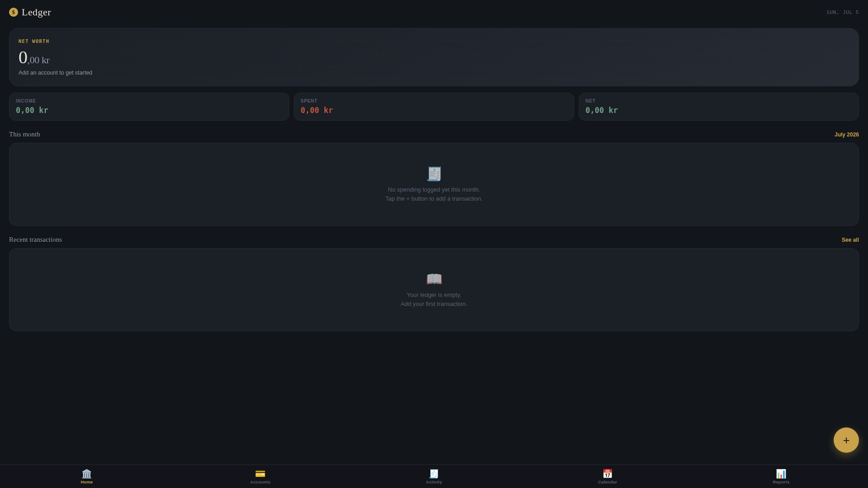
Task: Click the Recent transactions heading
Action: pyautogui.click(x=35, y=239)
